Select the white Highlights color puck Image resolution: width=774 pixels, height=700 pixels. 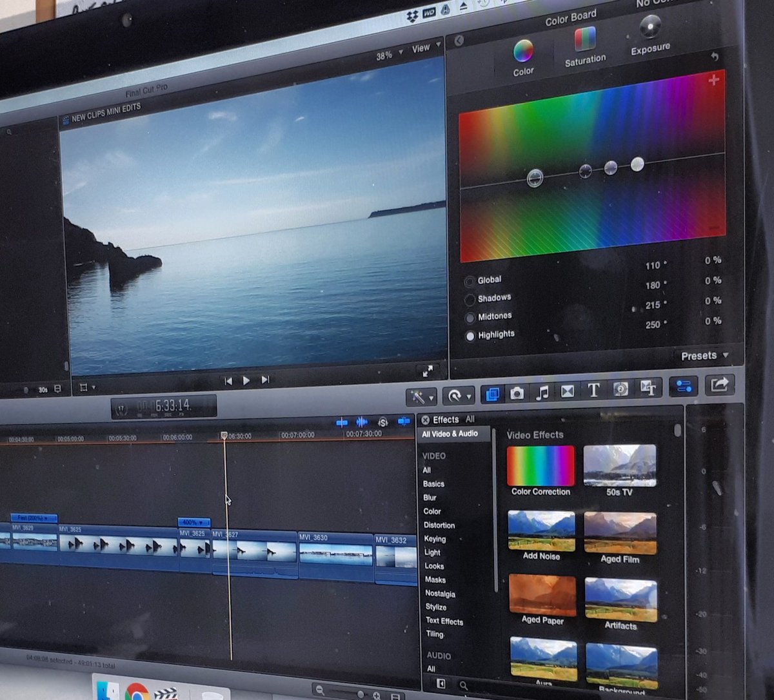tap(637, 164)
